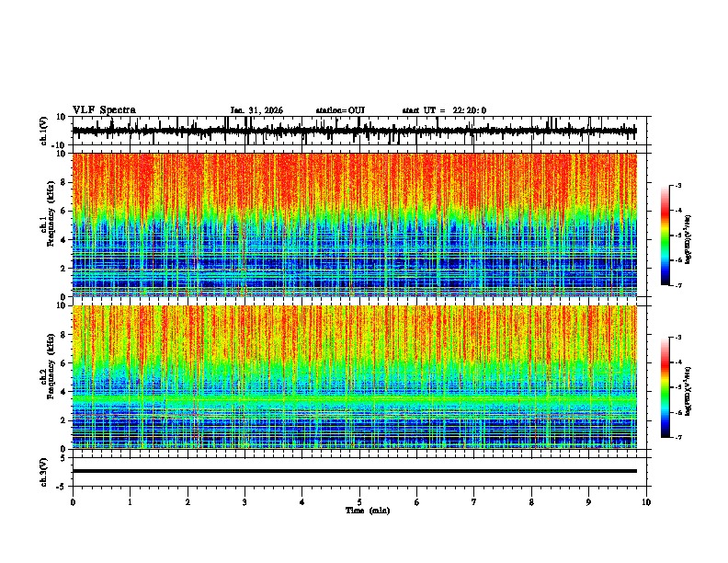Click the "ch.3(V)" axis label
This screenshot has width=728, height=563.
click(44, 472)
